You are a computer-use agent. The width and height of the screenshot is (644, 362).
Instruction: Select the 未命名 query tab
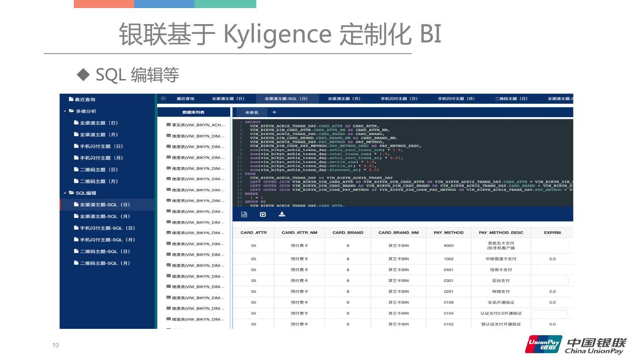click(252, 113)
